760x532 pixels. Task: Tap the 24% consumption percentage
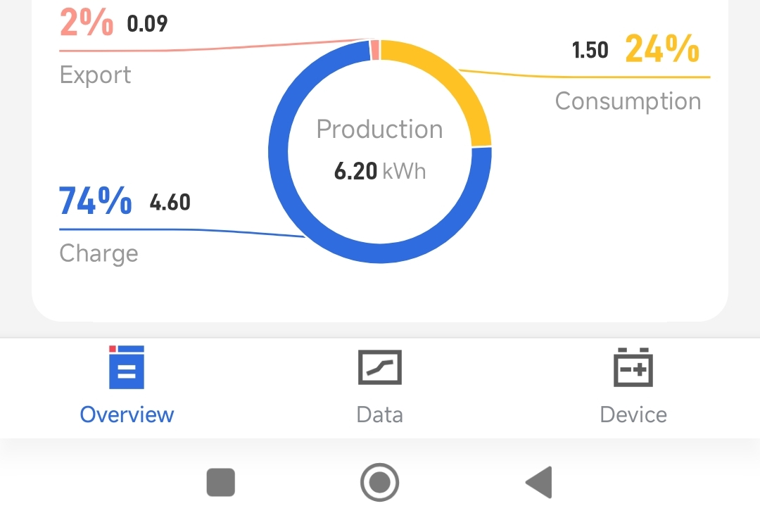tap(662, 49)
